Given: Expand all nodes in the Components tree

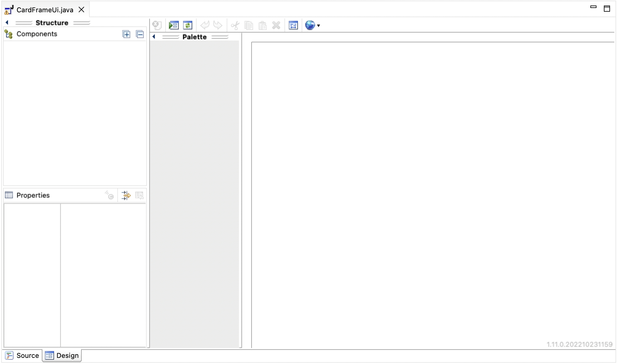Looking at the screenshot, I should [x=126, y=34].
